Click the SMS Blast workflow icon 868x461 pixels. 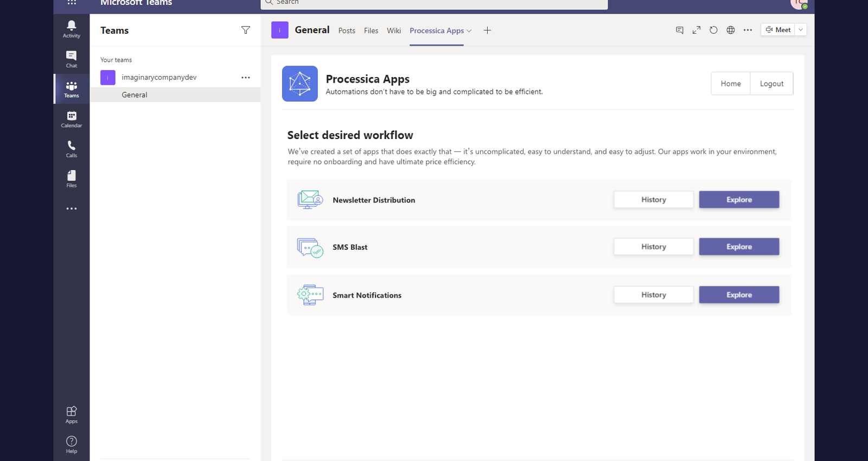310,248
